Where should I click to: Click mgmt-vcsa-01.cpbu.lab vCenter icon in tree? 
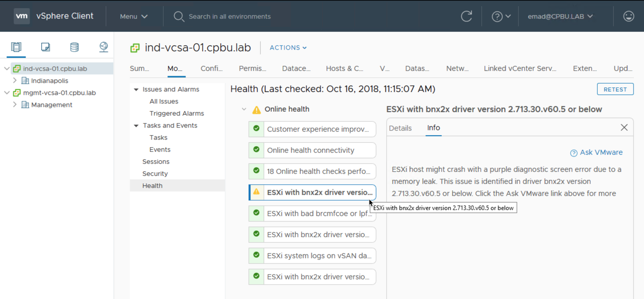coord(17,92)
